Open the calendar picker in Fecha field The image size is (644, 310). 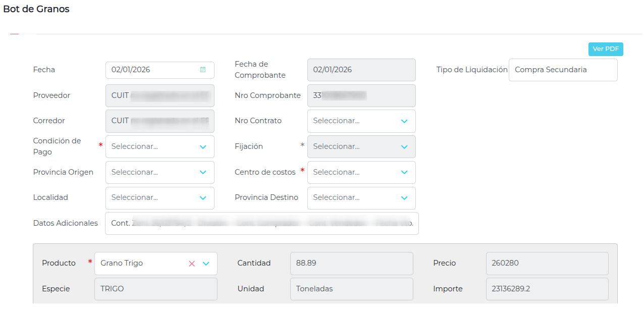click(x=203, y=70)
